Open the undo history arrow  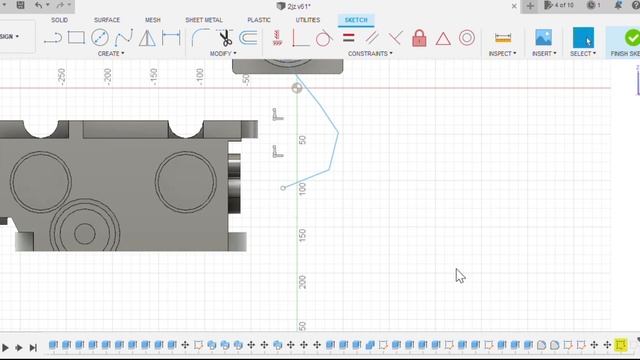click(x=47, y=5)
